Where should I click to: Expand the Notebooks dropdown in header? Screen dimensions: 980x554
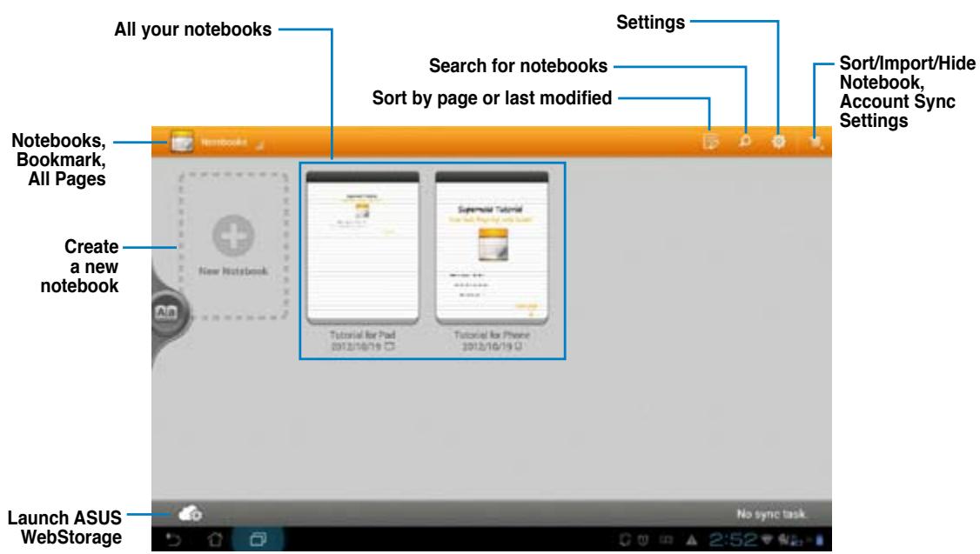coord(225,142)
